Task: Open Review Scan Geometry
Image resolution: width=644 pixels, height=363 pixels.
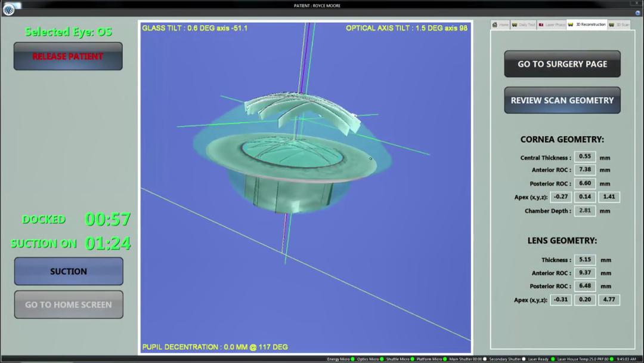Action: click(x=562, y=100)
